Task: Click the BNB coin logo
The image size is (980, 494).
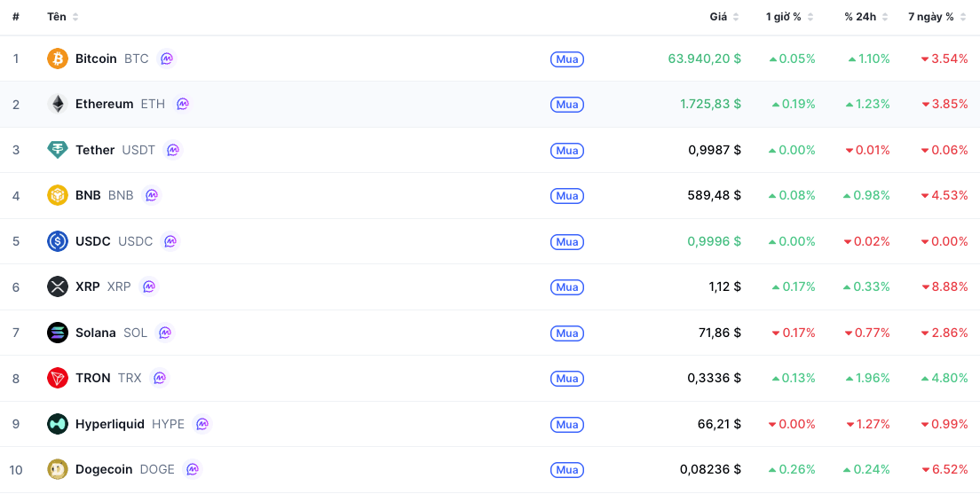Action: 58,195
